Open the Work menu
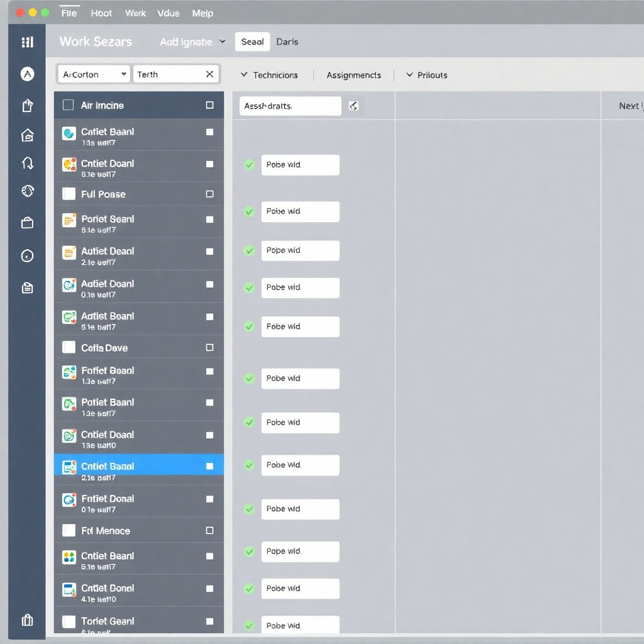 136,13
